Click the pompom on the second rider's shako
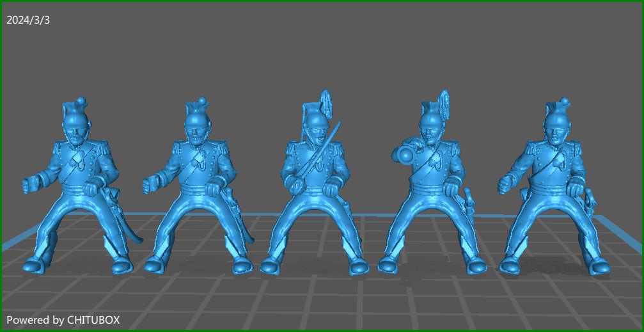This screenshot has width=644, height=332. 200,101
